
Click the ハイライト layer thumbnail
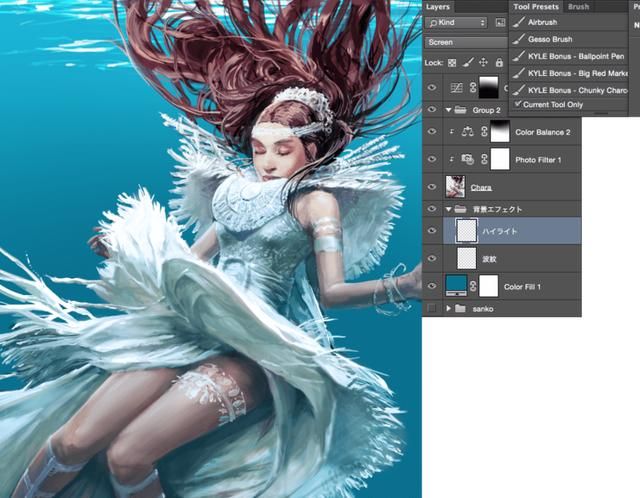tap(467, 231)
